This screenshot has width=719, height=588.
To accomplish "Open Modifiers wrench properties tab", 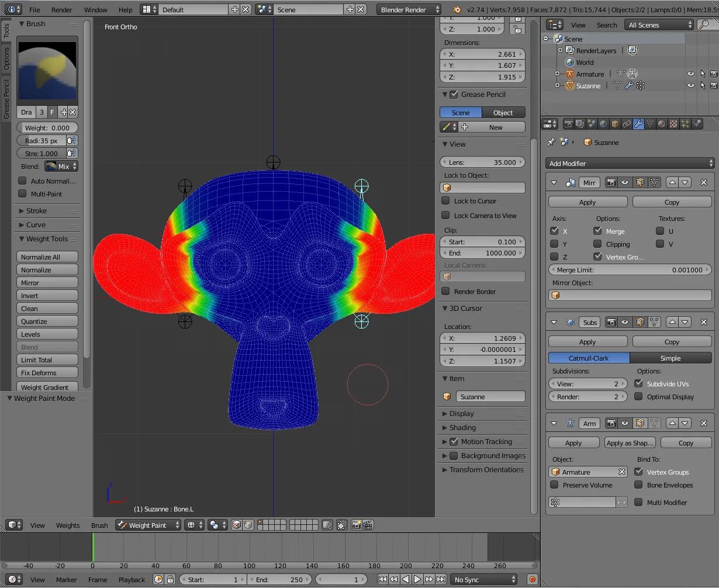I will (638, 124).
